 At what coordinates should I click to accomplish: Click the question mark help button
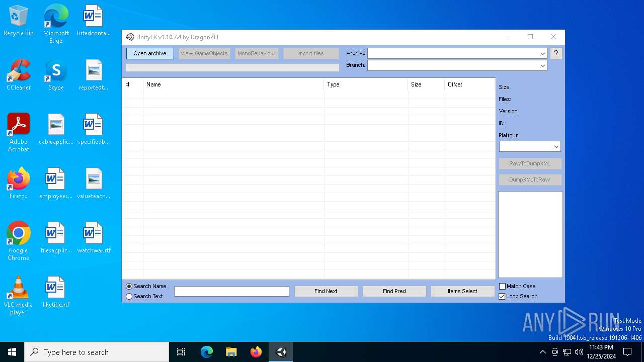tap(556, 53)
